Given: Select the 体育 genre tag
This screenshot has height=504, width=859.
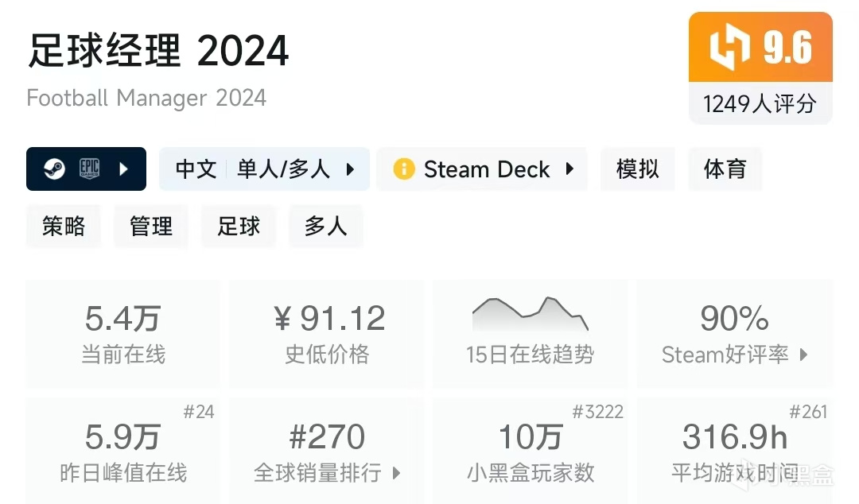Looking at the screenshot, I should pos(725,169).
